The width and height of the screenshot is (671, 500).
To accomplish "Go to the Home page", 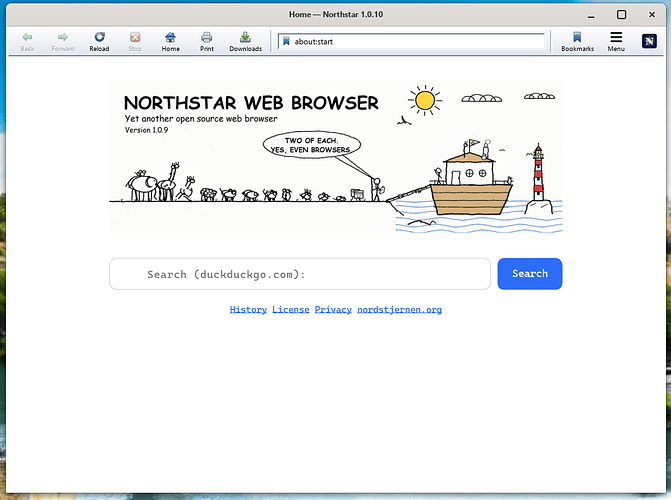I will click(x=170, y=42).
